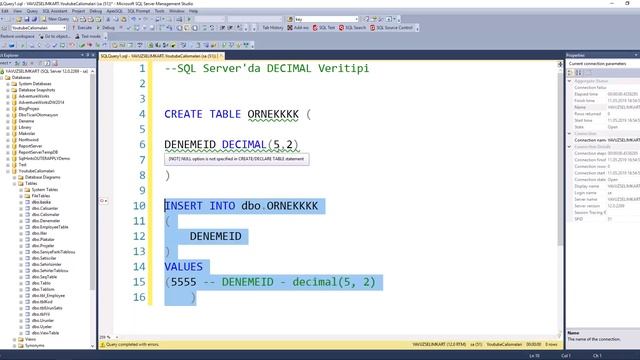The width and height of the screenshot is (640, 360).
Task: Select the dbo.SeqTable table
Action: pyautogui.click(x=44, y=277)
